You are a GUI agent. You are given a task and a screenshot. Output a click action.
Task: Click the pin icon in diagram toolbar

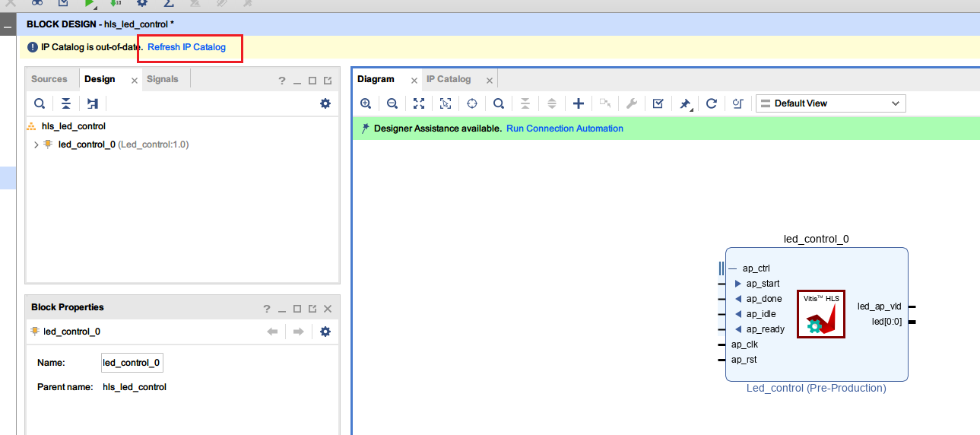685,103
